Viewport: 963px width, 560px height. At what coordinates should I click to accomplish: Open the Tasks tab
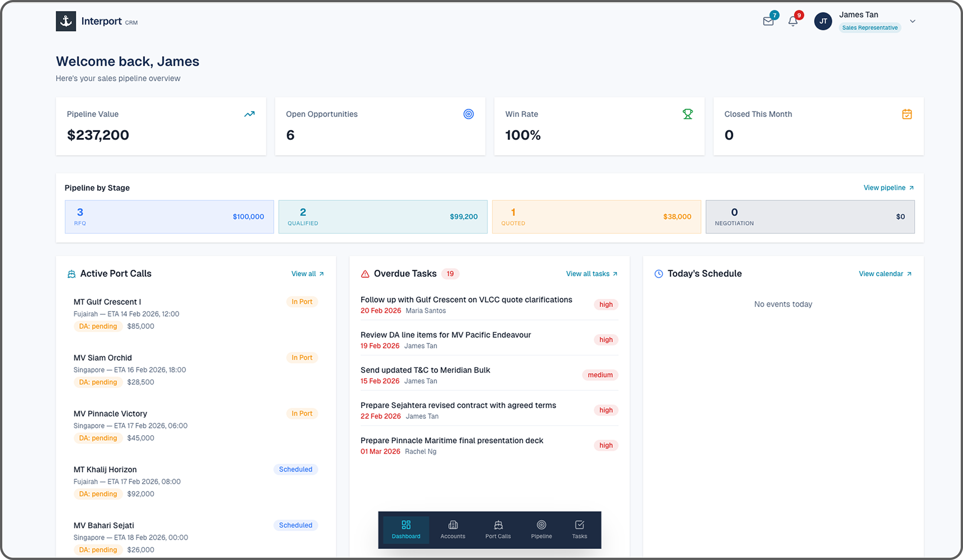point(579,529)
